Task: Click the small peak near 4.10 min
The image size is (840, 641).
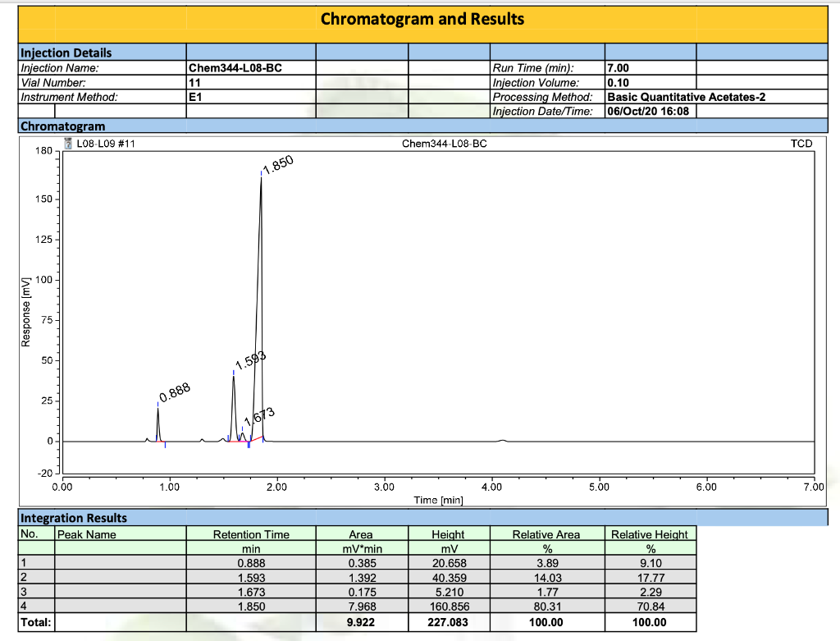Action: (x=503, y=441)
